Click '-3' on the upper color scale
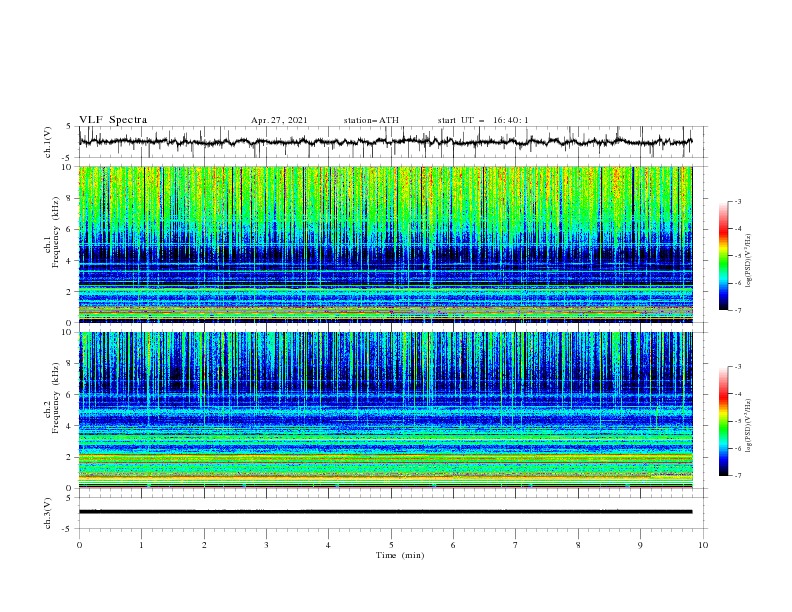This screenshot has width=792, height=612. point(737,201)
